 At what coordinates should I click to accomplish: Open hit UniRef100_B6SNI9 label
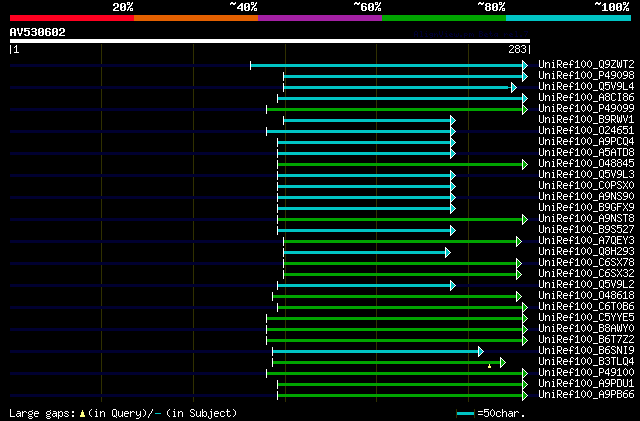(x=586, y=351)
